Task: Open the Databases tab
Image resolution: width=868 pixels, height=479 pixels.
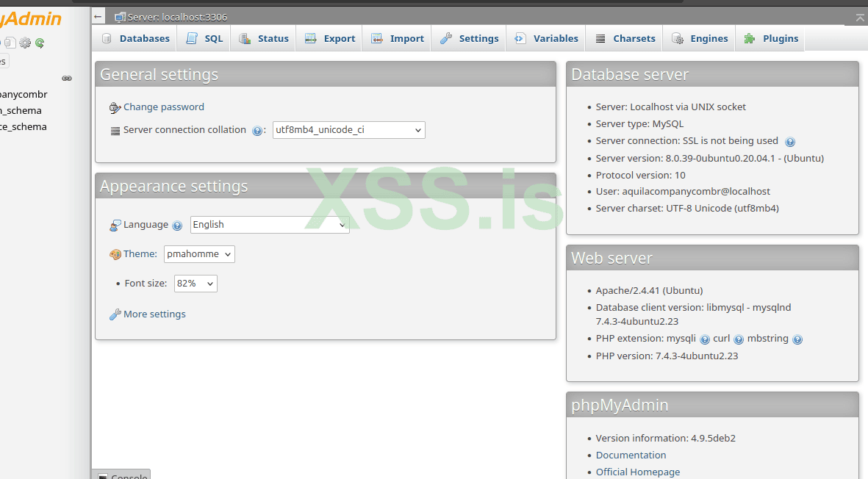Action: [x=136, y=38]
